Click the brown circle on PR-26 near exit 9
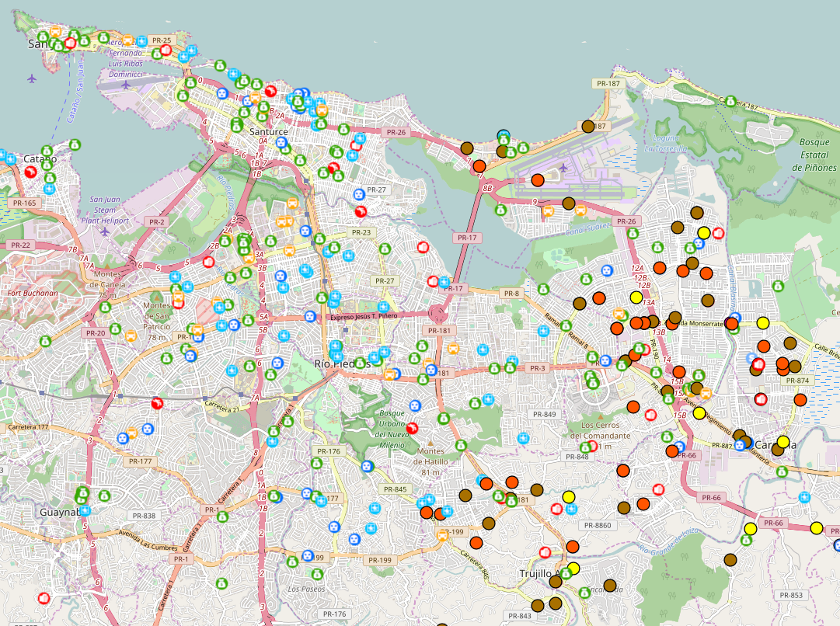The height and width of the screenshot is (626, 840). tap(568, 203)
